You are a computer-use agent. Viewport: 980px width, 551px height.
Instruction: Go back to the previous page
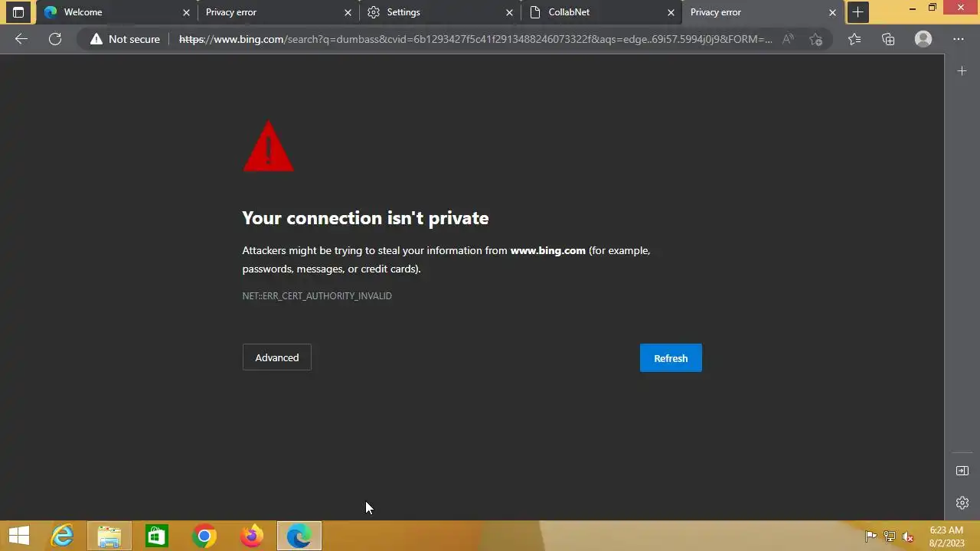point(21,39)
